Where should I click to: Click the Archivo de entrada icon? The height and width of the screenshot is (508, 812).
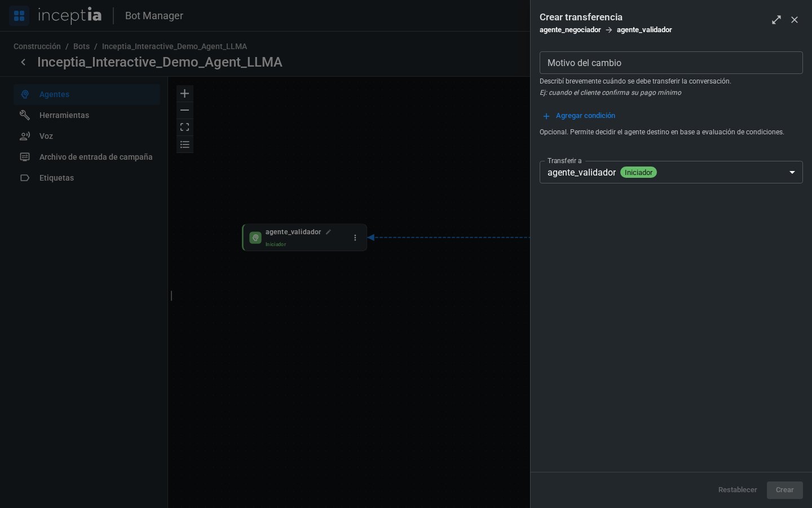point(25,157)
